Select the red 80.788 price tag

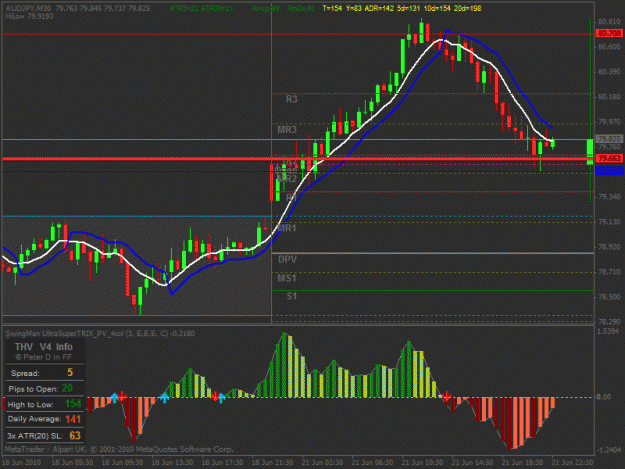pos(609,33)
